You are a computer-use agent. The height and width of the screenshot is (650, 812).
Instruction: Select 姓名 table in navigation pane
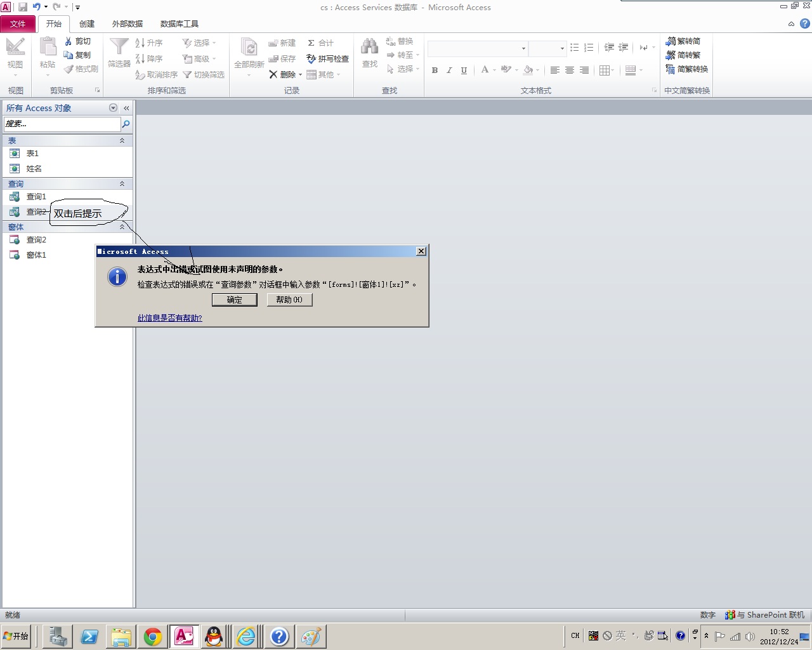[67, 169]
